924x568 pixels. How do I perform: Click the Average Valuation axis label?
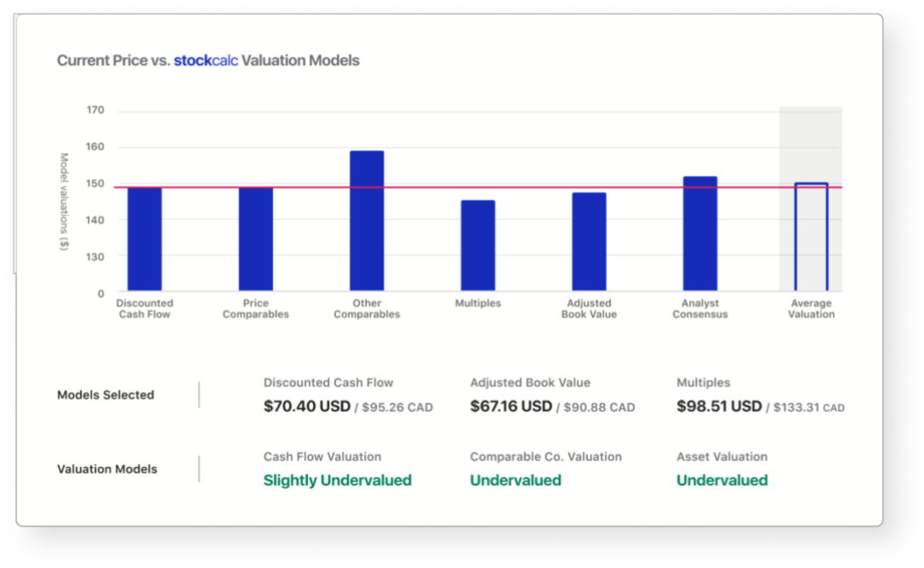point(811,309)
